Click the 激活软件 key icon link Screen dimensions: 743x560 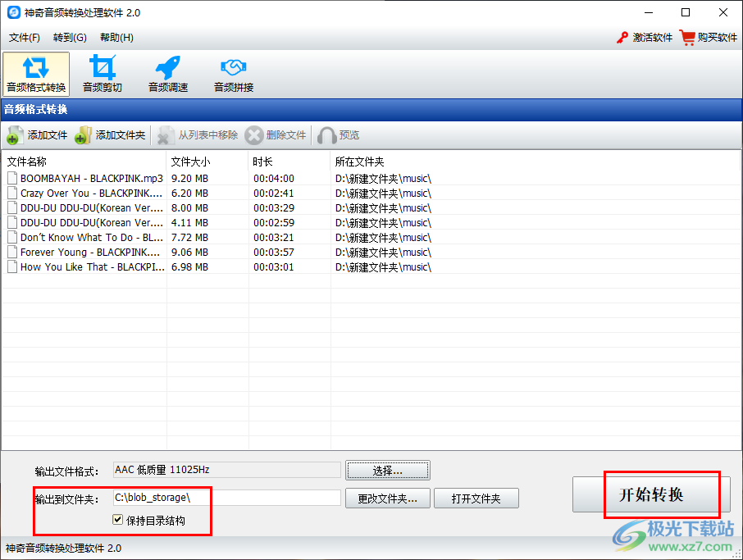coord(645,38)
